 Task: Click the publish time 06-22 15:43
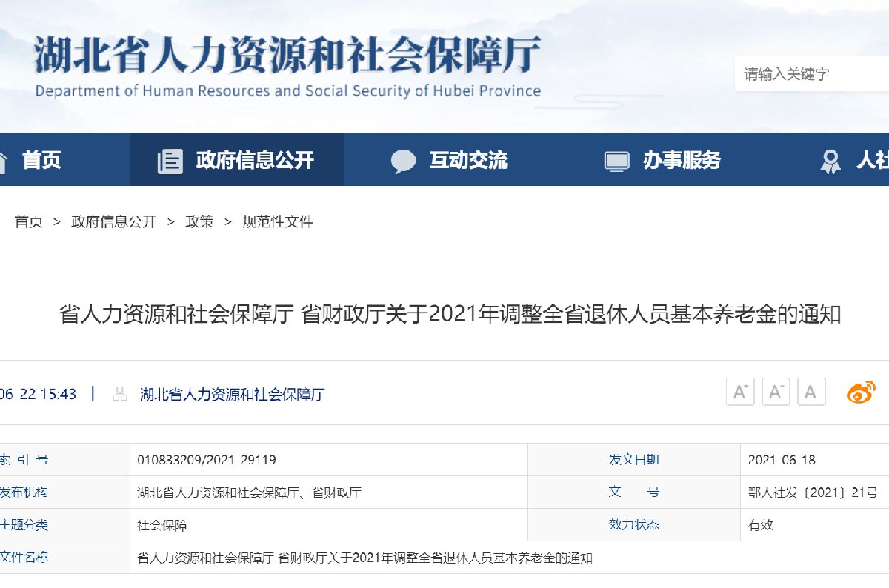point(39,394)
